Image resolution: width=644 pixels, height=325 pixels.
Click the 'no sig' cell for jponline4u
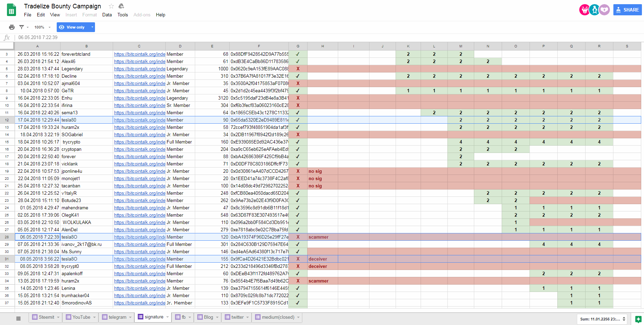point(323,171)
